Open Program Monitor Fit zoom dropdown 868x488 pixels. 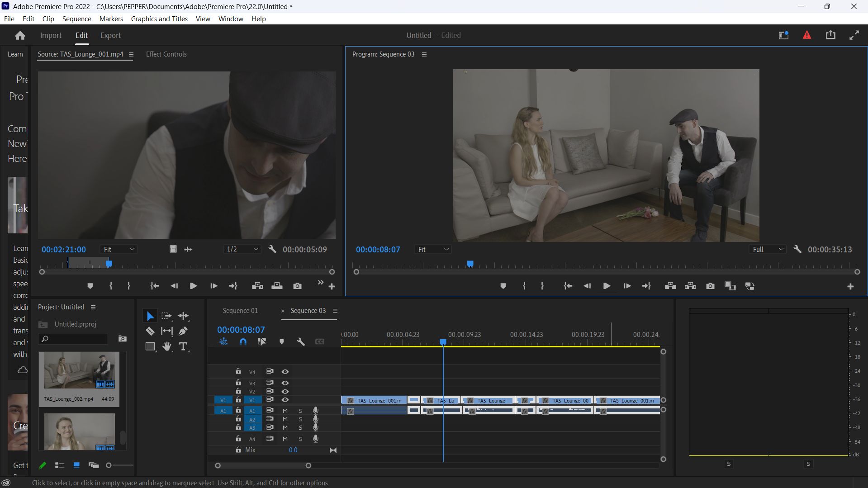pyautogui.click(x=433, y=249)
